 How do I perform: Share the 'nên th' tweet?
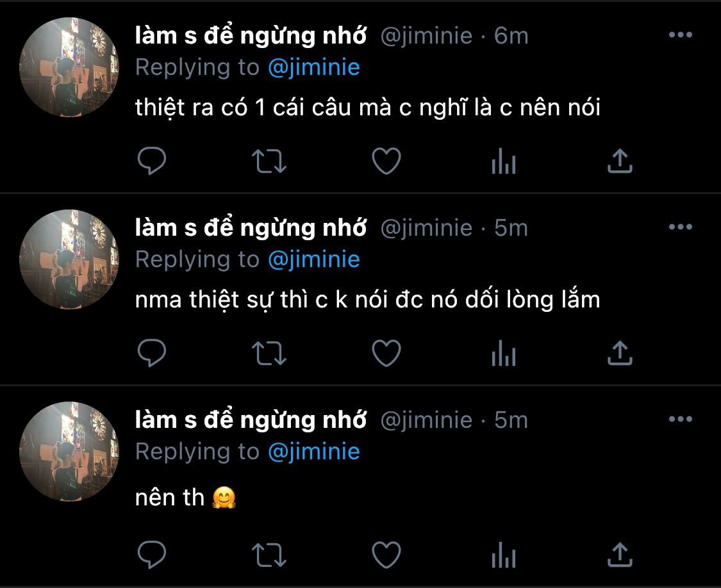point(620,554)
